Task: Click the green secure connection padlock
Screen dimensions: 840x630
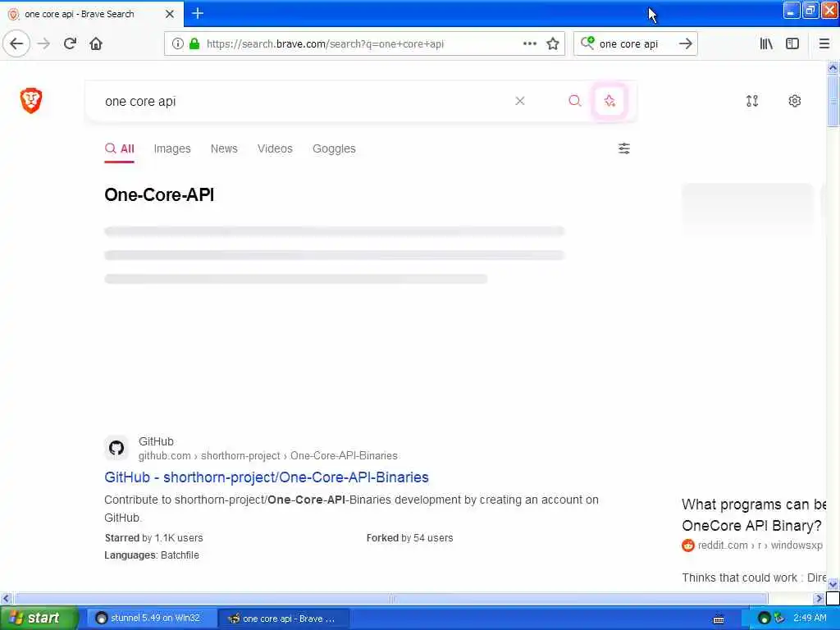Action: tap(194, 44)
